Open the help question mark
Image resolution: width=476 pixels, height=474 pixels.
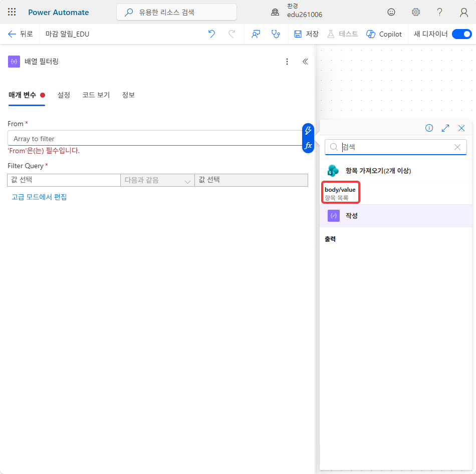pos(439,12)
